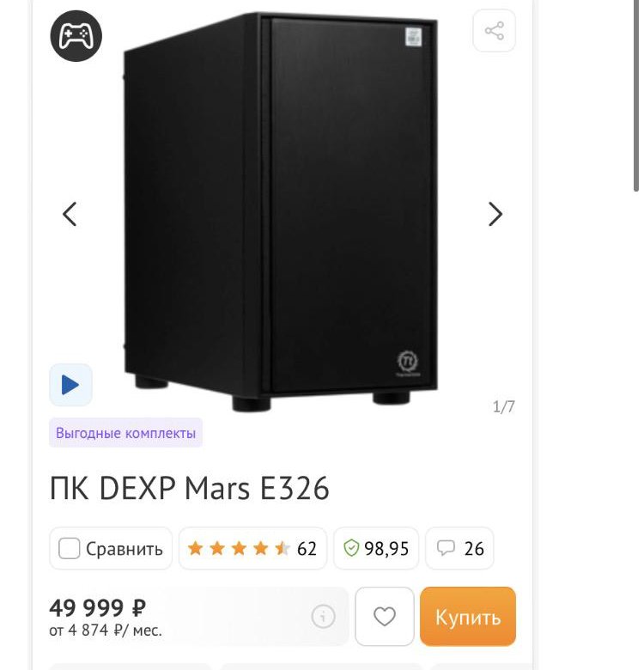This screenshot has height=670, width=644.
Task: Show previous product photo with left arrow
Action: [70, 214]
